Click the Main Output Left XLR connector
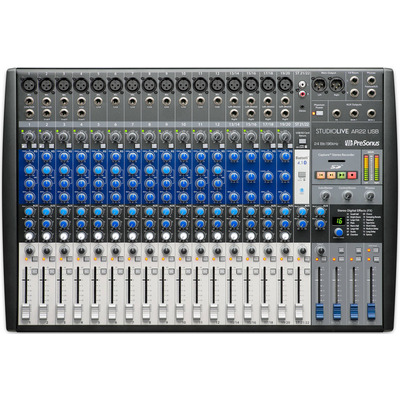Viewport: 400px width, 400px height. [319, 85]
